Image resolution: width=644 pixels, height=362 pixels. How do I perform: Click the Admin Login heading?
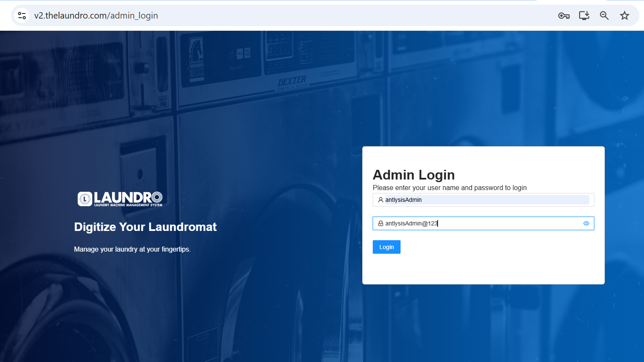click(x=414, y=174)
